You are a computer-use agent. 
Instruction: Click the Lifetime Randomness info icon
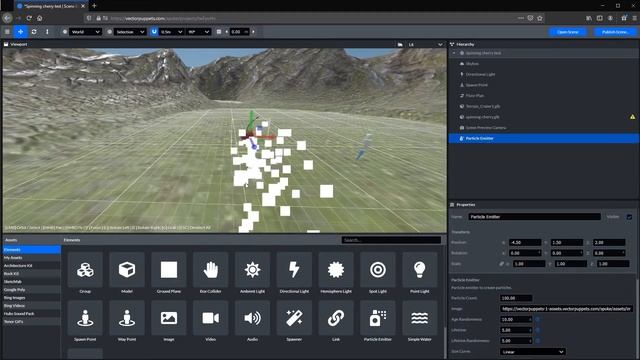pyautogui.click(x=538, y=340)
